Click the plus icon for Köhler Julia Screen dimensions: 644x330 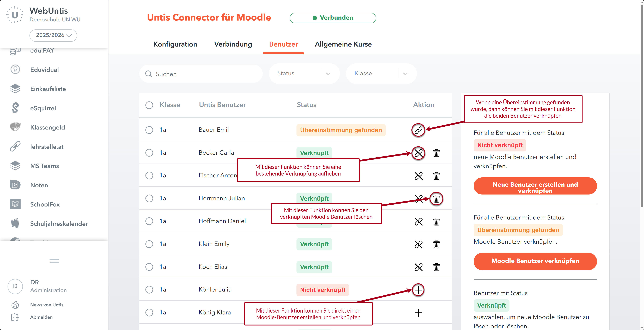(418, 290)
